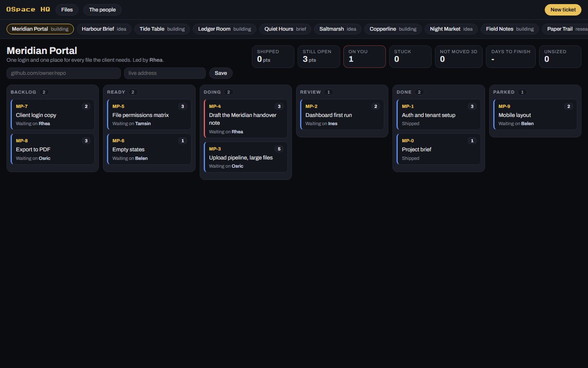
Task: Switch to the Ledger Room project
Action: coord(225,29)
